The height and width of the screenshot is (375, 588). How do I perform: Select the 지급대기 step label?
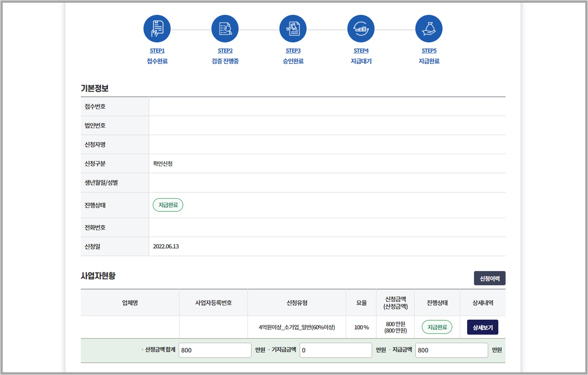[361, 61]
